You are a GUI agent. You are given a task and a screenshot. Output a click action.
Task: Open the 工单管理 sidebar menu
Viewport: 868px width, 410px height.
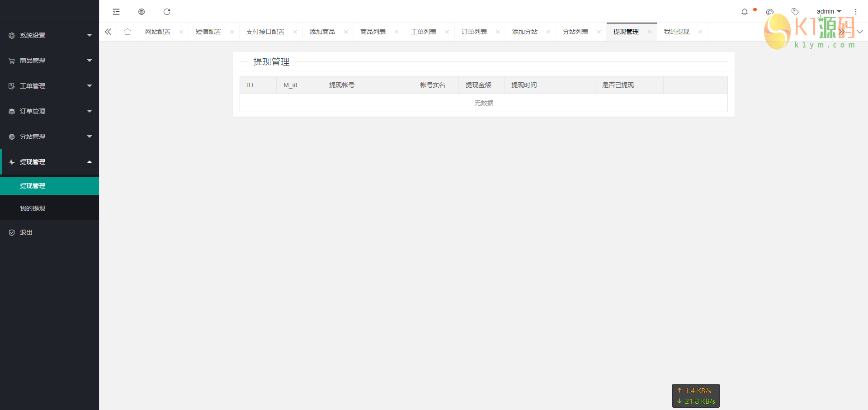49,86
